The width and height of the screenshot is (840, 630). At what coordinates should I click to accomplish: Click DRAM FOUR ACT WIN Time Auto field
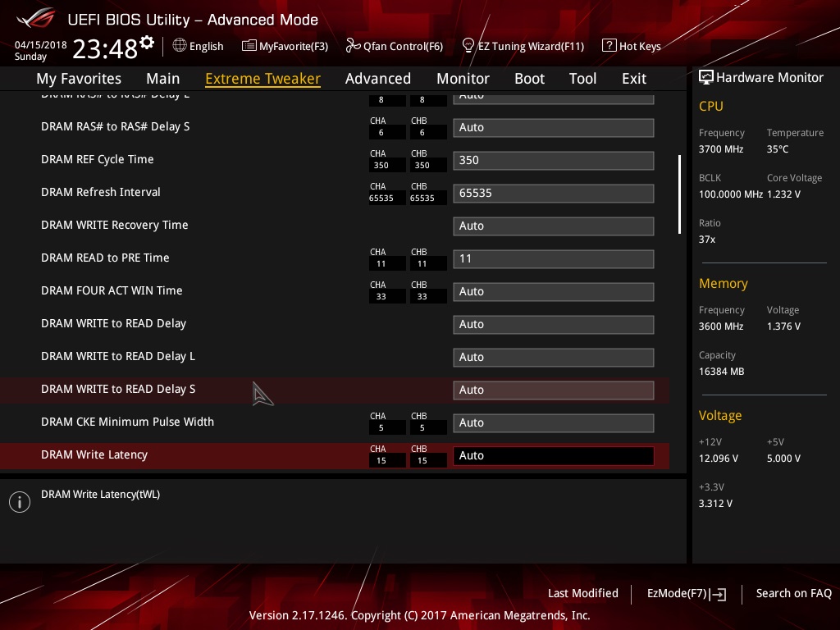click(x=554, y=291)
